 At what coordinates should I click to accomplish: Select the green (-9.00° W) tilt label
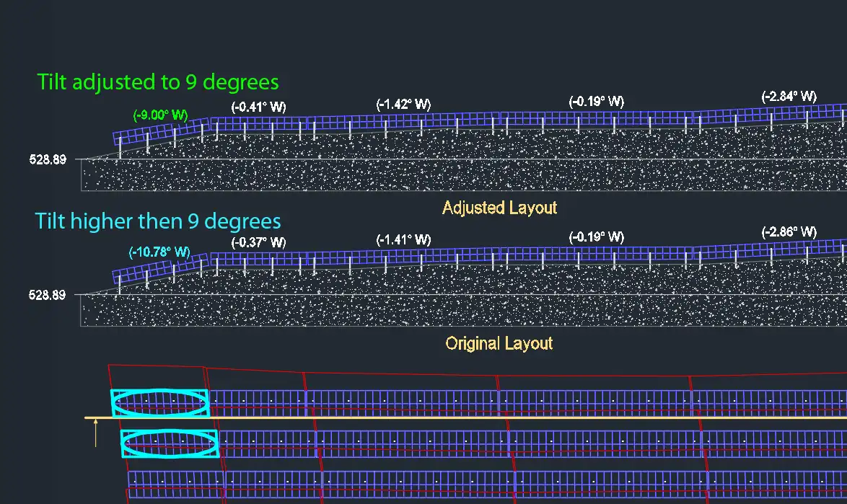(x=160, y=115)
